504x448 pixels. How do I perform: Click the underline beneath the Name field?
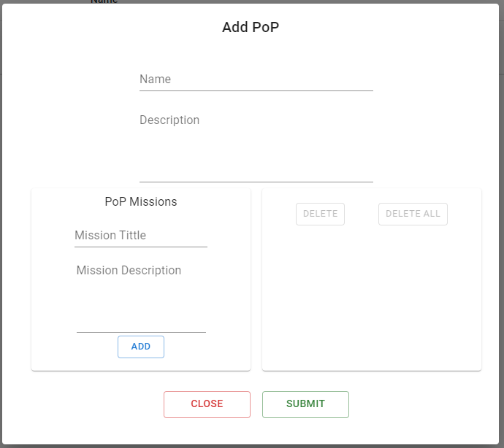pos(256,91)
